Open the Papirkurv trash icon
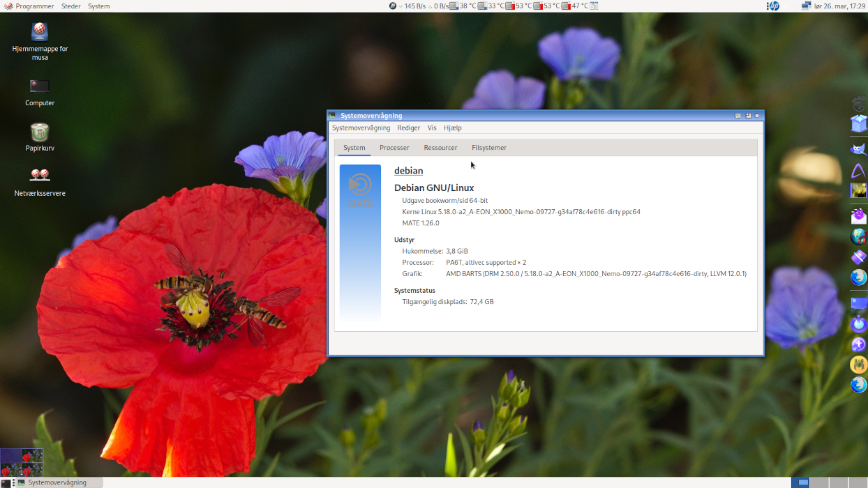 [x=40, y=132]
